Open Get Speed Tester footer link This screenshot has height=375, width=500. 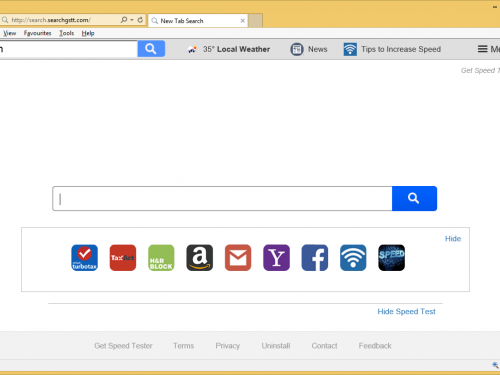[123, 346]
